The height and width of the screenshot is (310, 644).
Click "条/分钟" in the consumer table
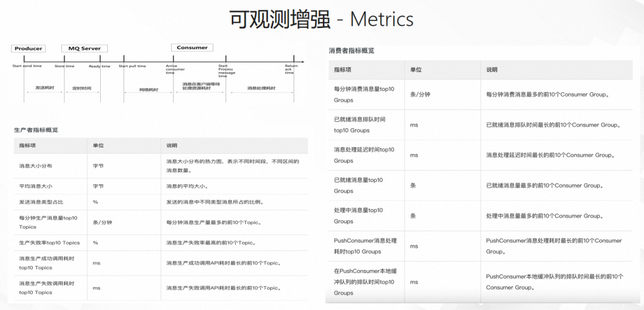(420, 94)
